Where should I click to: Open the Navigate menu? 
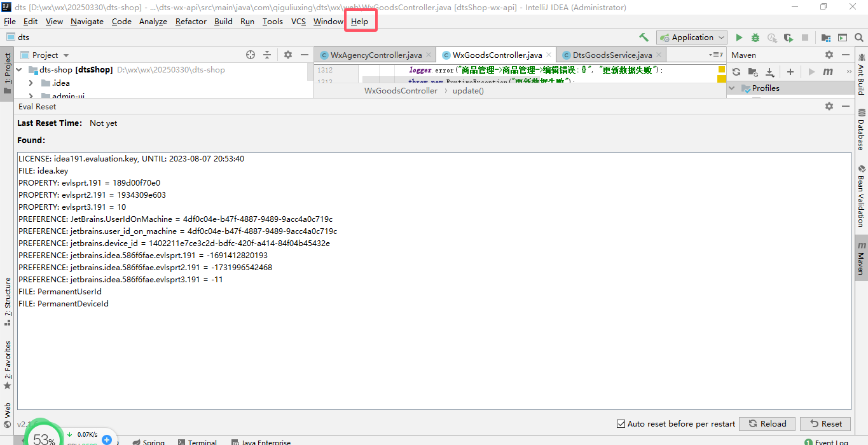pos(87,21)
